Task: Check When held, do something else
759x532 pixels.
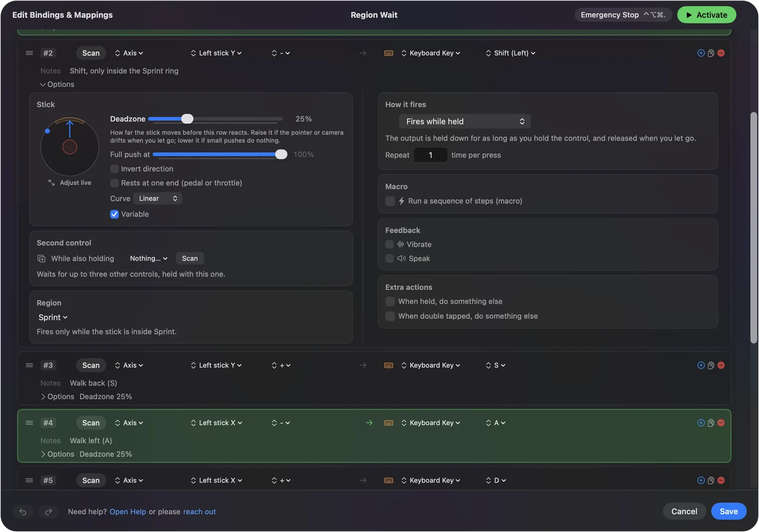Action: coord(390,302)
